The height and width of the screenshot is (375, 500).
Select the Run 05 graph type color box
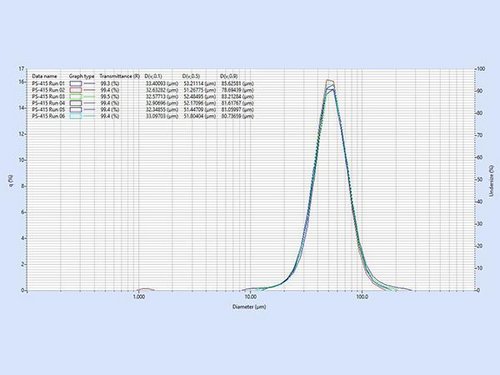coord(76,109)
